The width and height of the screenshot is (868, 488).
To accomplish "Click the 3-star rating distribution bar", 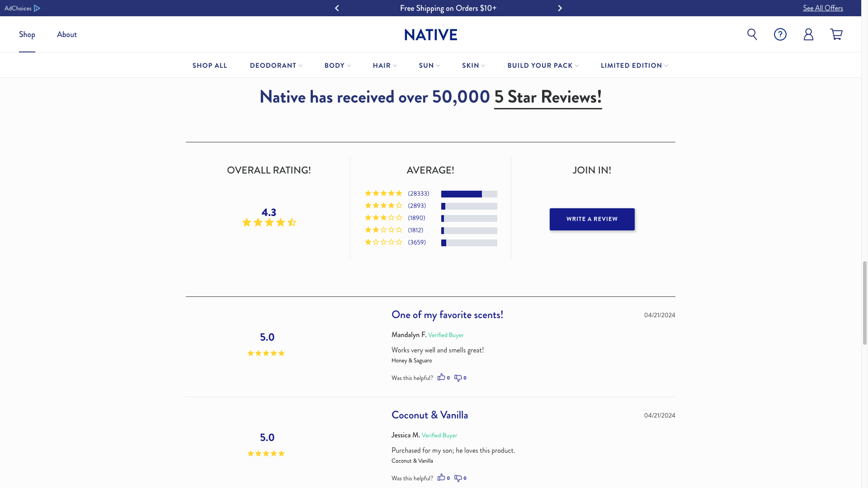I will coord(469,218).
